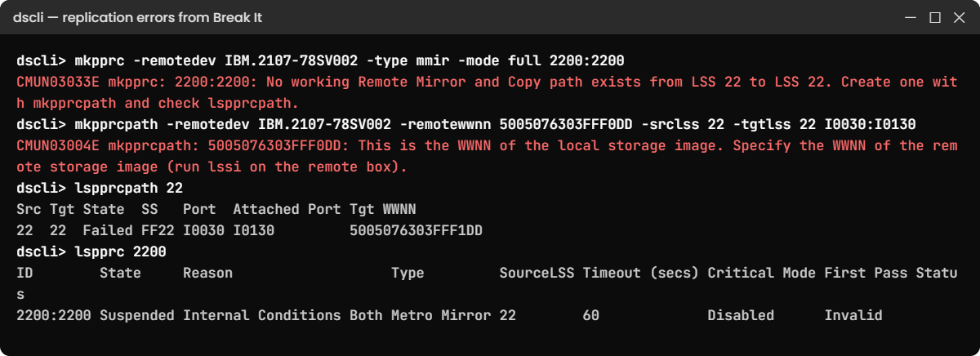Select the 'Invalid' first pass status
Viewport: 980px width, 356px height.
[x=853, y=316]
